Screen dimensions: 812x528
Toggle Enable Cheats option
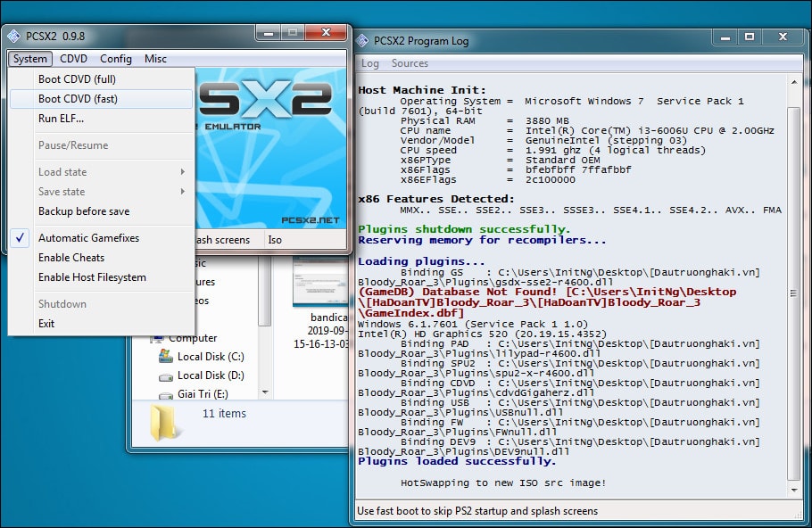click(101, 258)
